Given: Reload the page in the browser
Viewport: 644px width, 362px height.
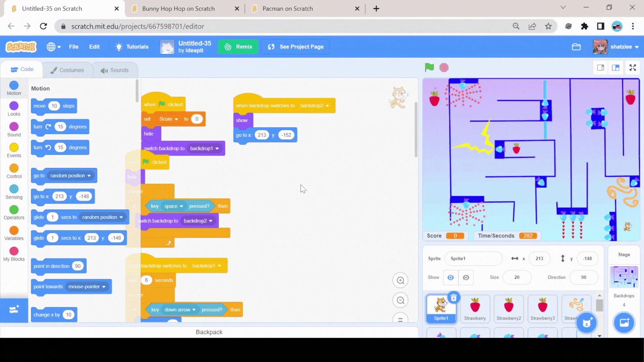Looking at the screenshot, I should [x=43, y=26].
